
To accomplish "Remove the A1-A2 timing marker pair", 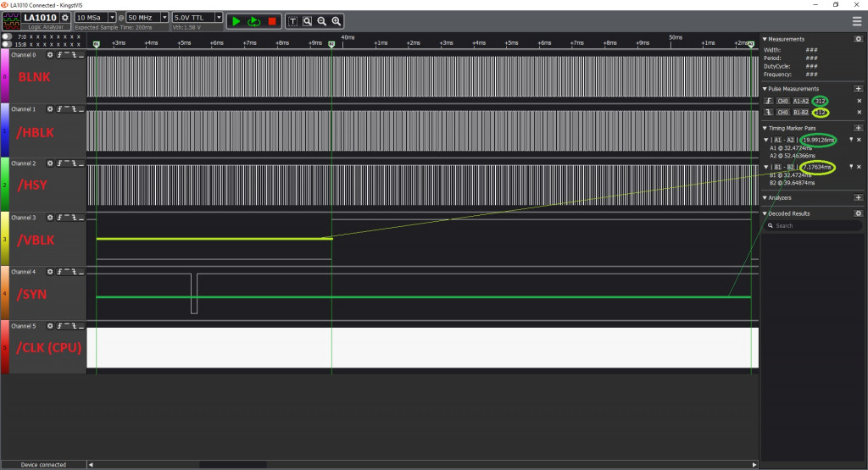I will (859, 140).
